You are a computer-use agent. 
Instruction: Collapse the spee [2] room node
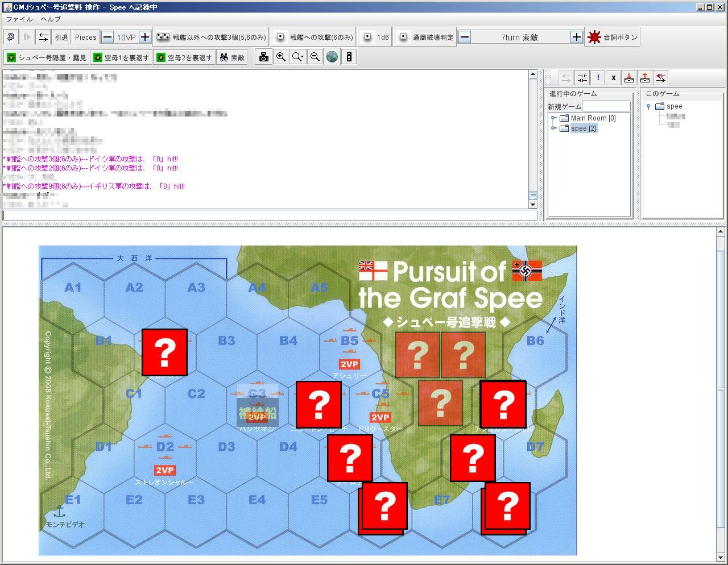point(553,128)
